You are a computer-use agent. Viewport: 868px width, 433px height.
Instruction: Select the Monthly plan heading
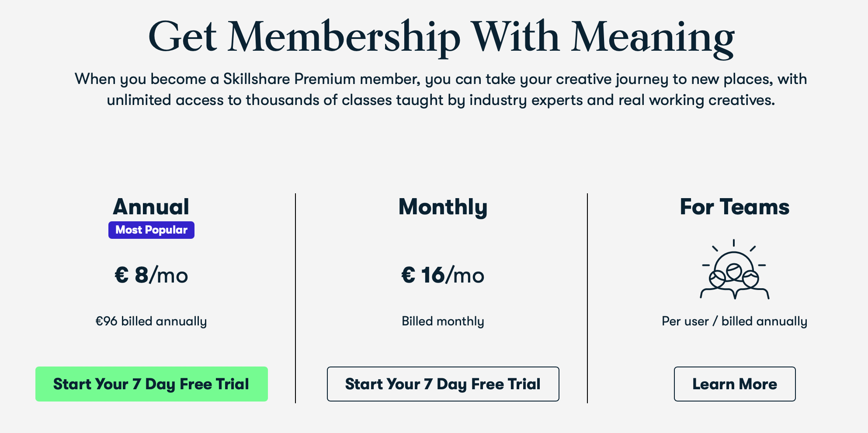coord(443,207)
